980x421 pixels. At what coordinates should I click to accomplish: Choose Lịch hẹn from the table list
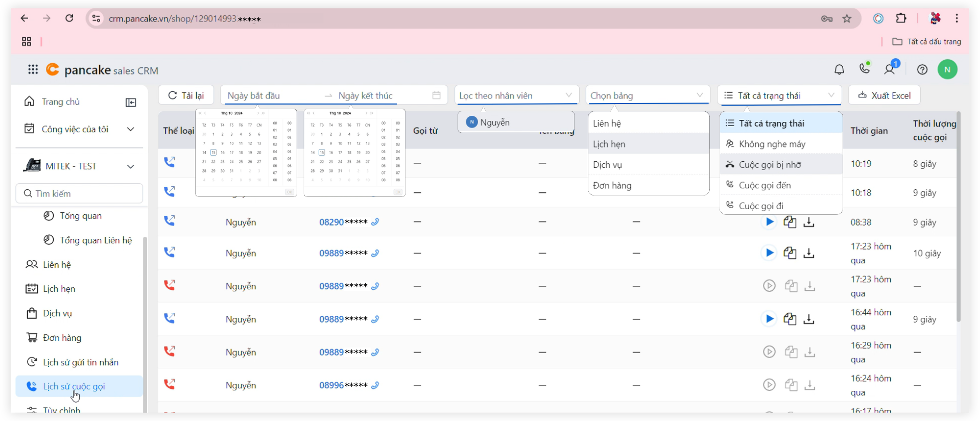609,144
